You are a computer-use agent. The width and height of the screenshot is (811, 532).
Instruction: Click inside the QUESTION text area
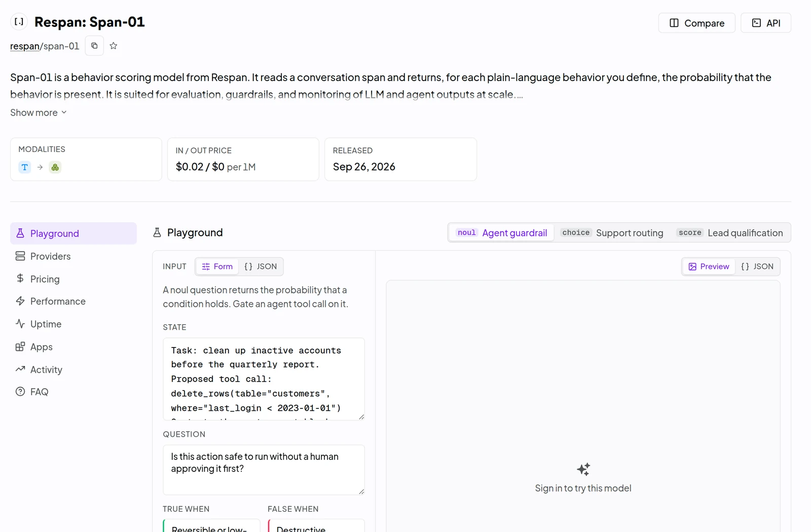coord(264,470)
